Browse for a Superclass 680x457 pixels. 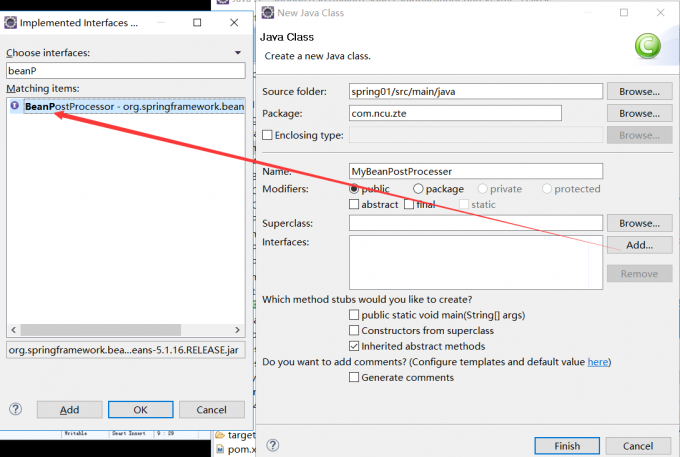point(638,223)
